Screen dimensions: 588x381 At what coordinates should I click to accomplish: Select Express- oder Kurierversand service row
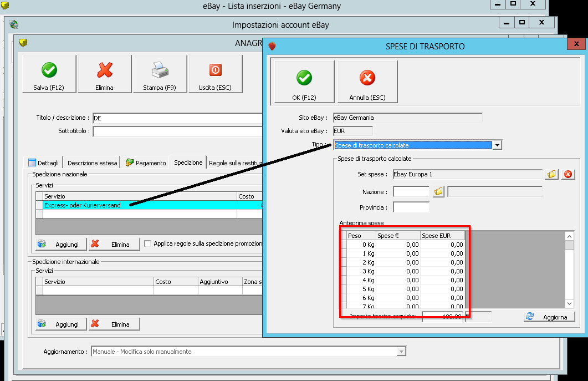pyautogui.click(x=153, y=205)
